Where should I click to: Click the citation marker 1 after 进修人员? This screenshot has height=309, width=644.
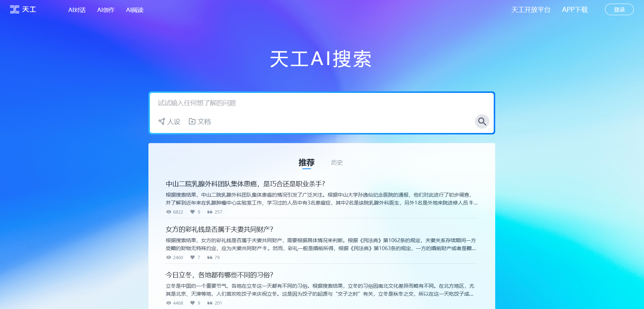pos(471,203)
